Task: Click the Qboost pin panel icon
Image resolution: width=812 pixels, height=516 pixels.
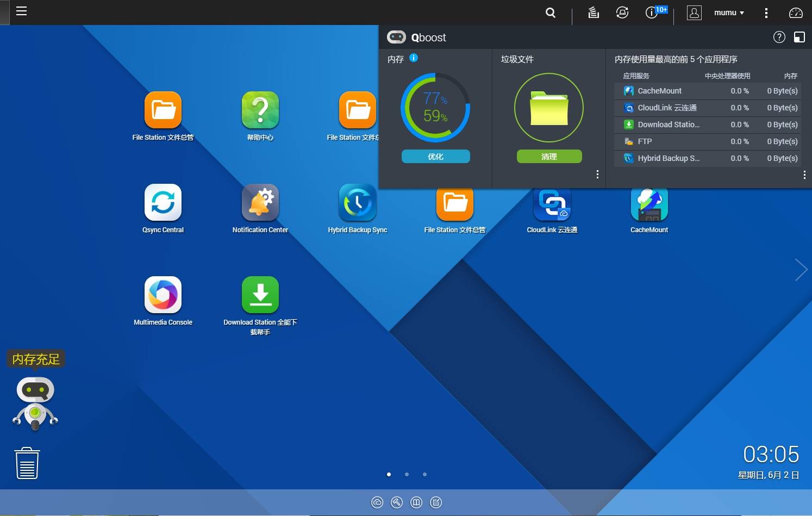Action: [799, 37]
